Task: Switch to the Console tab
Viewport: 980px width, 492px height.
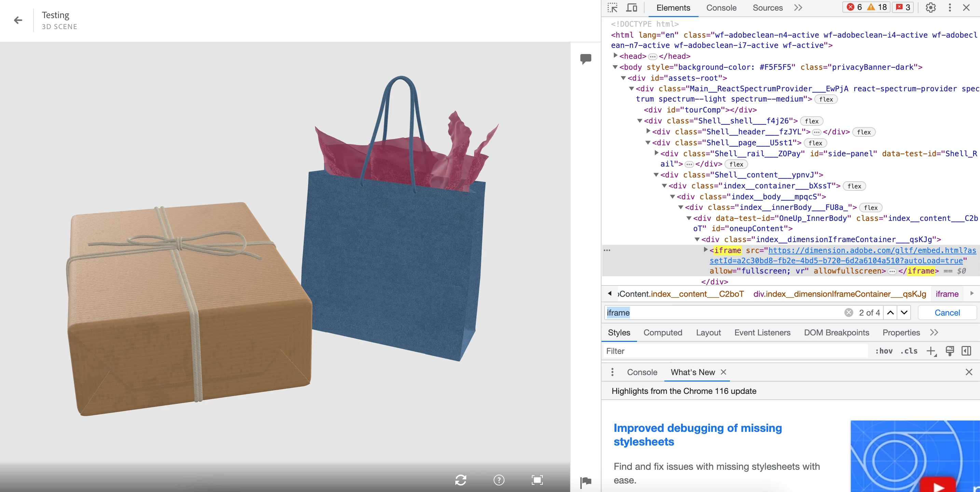Action: pyautogui.click(x=721, y=8)
